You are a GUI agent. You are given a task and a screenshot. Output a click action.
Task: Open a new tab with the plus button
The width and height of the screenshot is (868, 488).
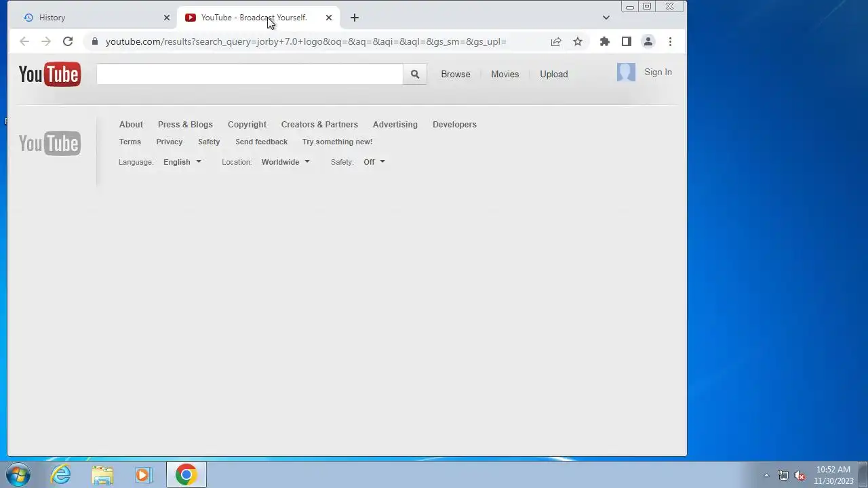pos(355,18)
